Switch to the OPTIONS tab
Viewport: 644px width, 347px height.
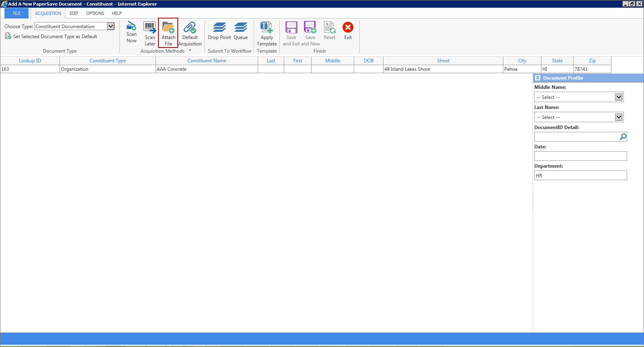[x=95, y=13]
